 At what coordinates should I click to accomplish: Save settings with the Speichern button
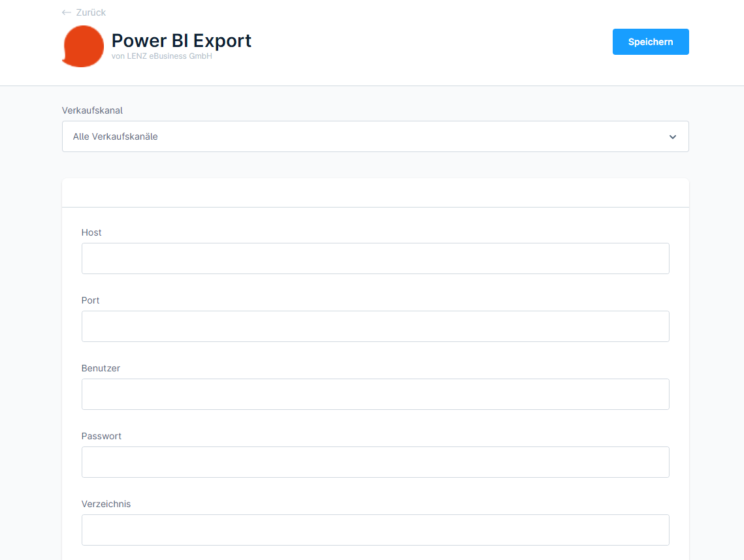tap(650, 42)
